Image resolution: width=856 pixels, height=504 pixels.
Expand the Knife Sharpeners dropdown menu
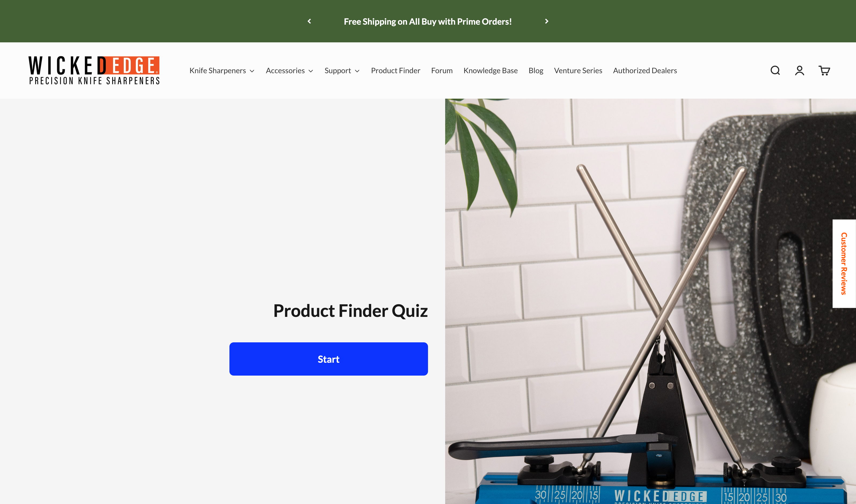(x=222, y=71)
